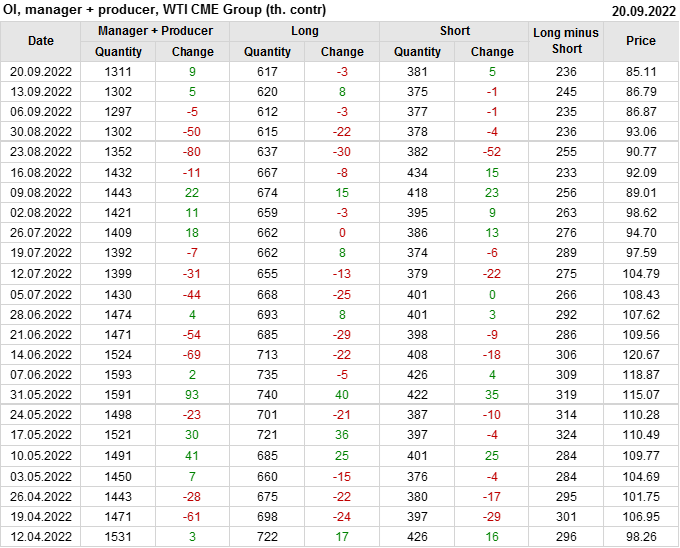
Task: Click the Date column header
Action: coord(41,41)
